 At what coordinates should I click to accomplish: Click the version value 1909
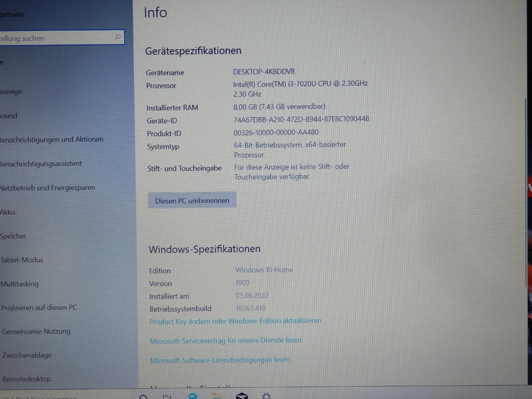(x=242, y=283)
